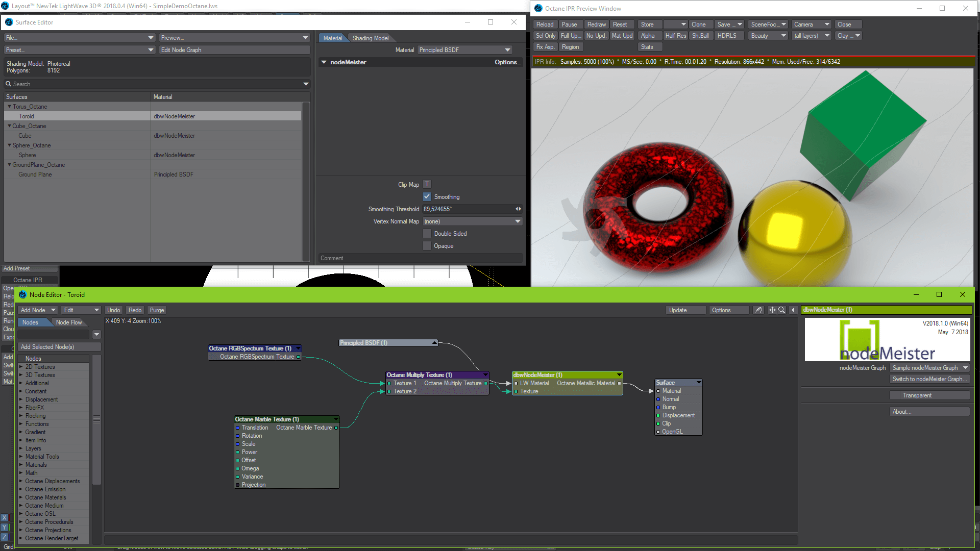
Task: Click the nodeMeister logo thumbnail
Action: 887,340
